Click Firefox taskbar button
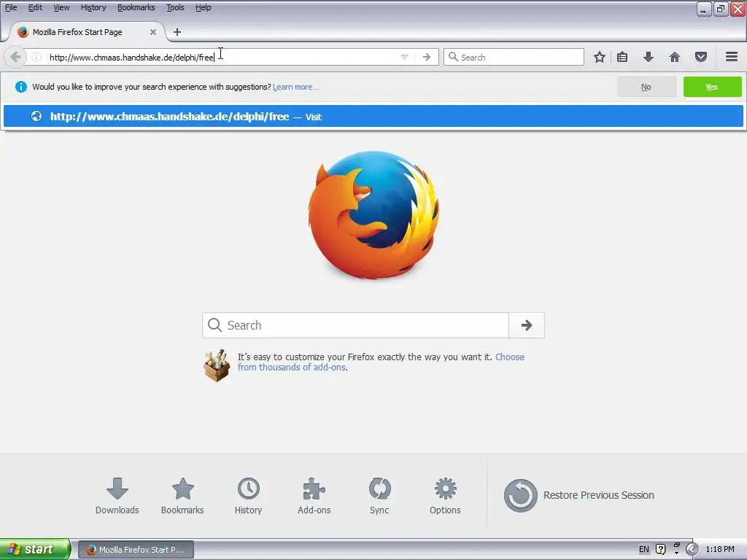Viewport: 747px width, 560px height. pyautogui.click(x=136, y=550)
